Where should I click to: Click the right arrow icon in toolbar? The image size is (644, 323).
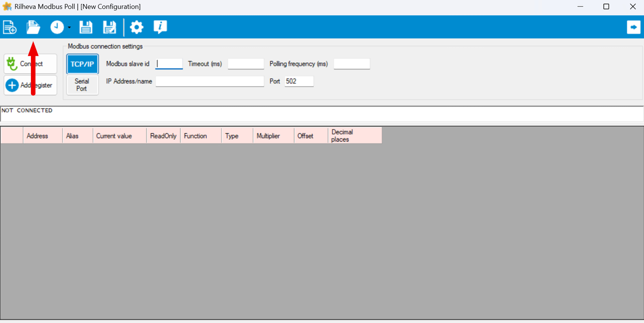tap(634, 27)
